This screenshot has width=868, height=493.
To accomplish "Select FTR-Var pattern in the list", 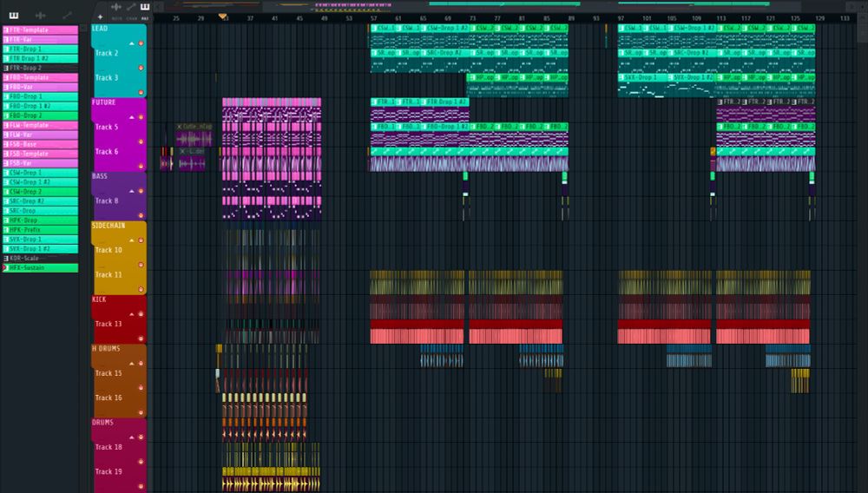I will 41,39.
